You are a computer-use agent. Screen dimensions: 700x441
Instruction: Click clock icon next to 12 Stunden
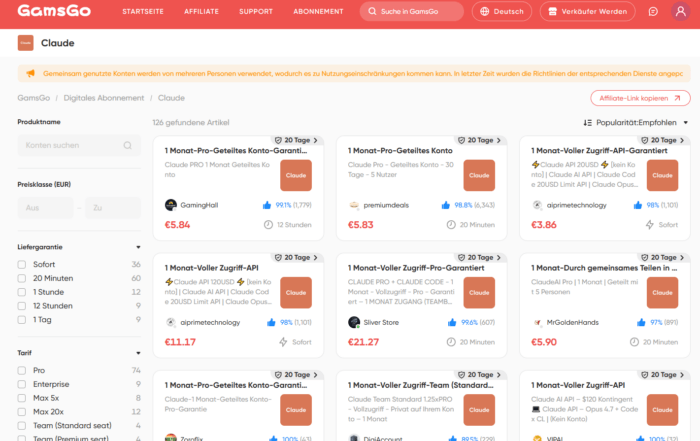[x=268, y=225]
